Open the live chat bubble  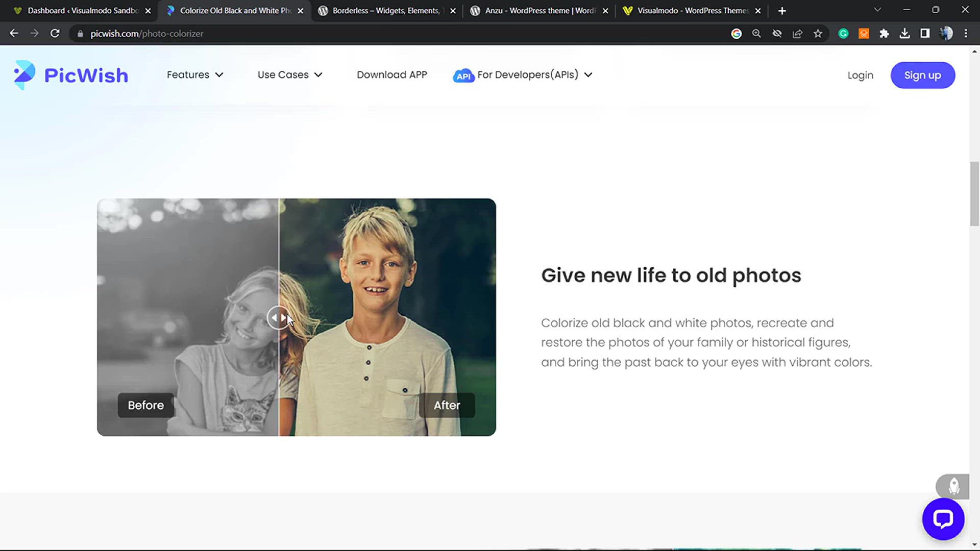pos(943,519)
